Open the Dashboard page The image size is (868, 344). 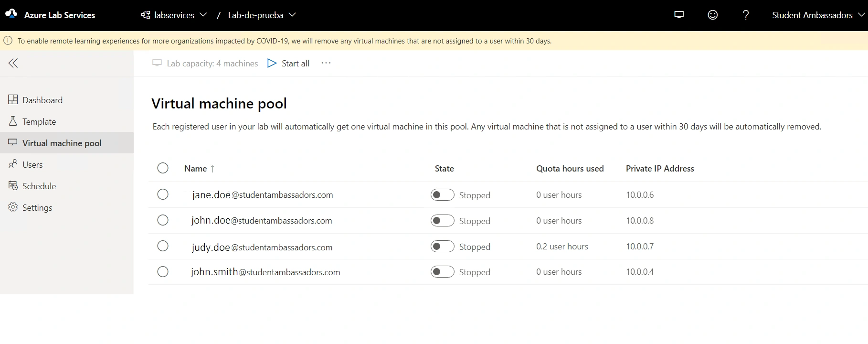pos(67,100)
